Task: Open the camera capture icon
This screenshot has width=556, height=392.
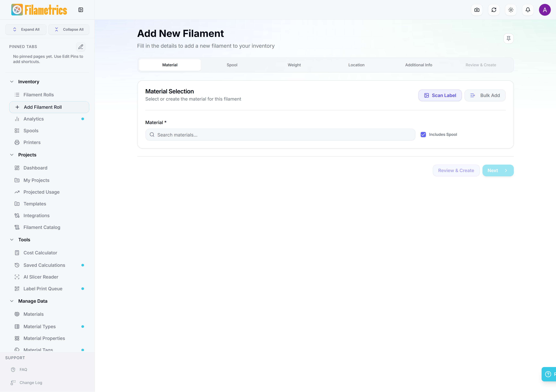Action: point(477,10)
